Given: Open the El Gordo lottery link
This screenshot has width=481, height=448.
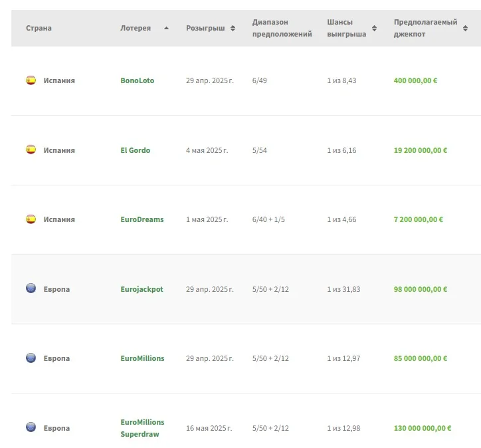Looking at the screenshot, I should pos(136,150).
